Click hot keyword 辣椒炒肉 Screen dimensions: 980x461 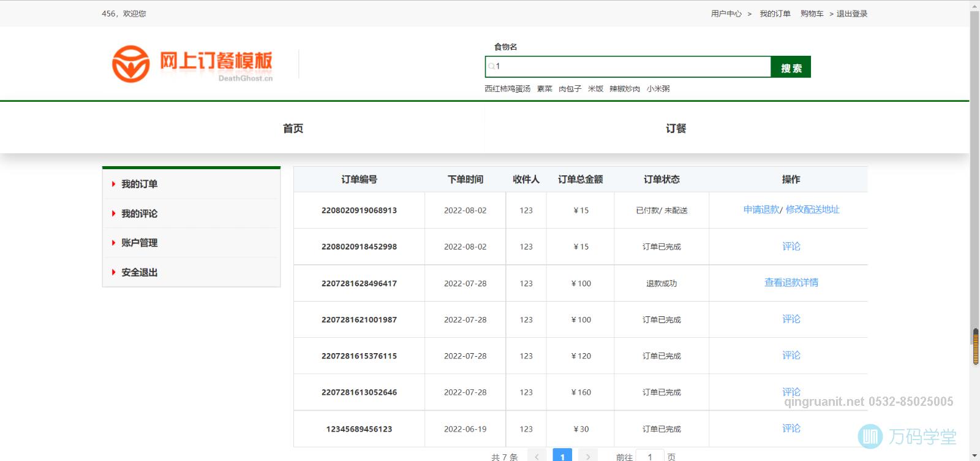pos(625,89)
